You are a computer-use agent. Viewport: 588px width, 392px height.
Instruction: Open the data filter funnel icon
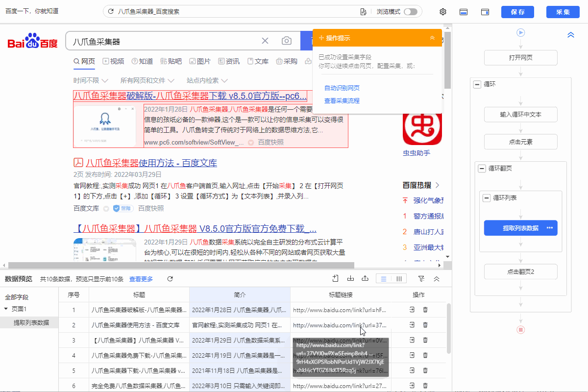coord(421,279)
